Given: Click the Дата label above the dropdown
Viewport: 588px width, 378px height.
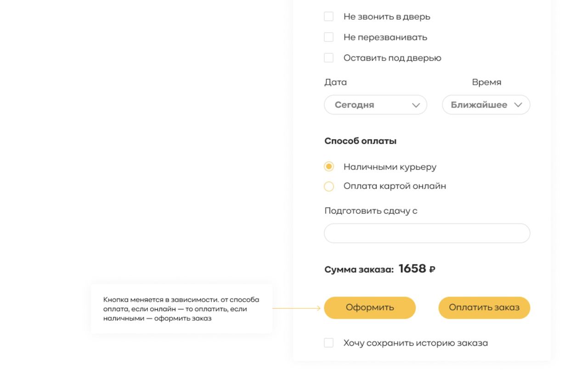Looking at the screenshot, I should pyautogui.click(x=336, y=82).
